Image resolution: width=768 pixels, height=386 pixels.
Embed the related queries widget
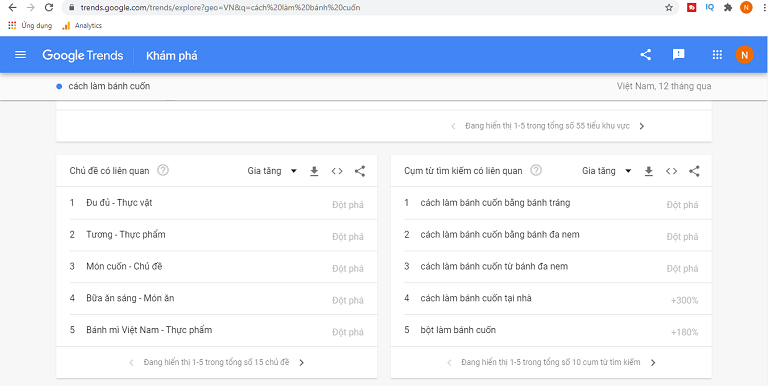pyautogui.click(x=672, y=171)
